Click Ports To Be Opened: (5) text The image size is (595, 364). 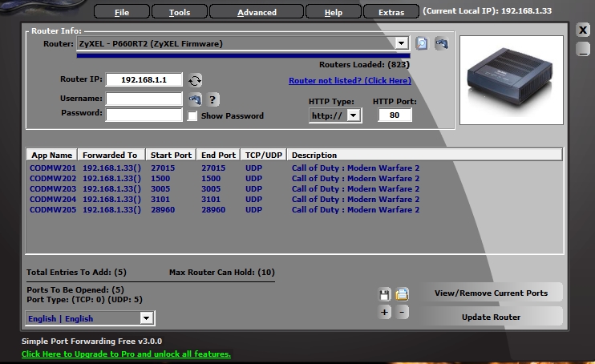pyautogui.click(x=75, y=289)
